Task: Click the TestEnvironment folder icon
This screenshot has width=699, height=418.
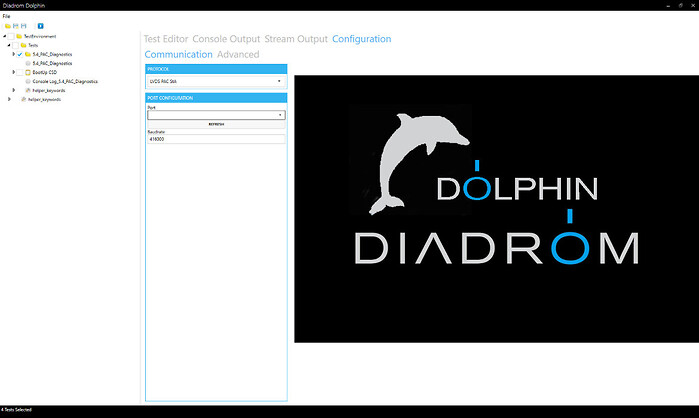Action: pos(19,37)
